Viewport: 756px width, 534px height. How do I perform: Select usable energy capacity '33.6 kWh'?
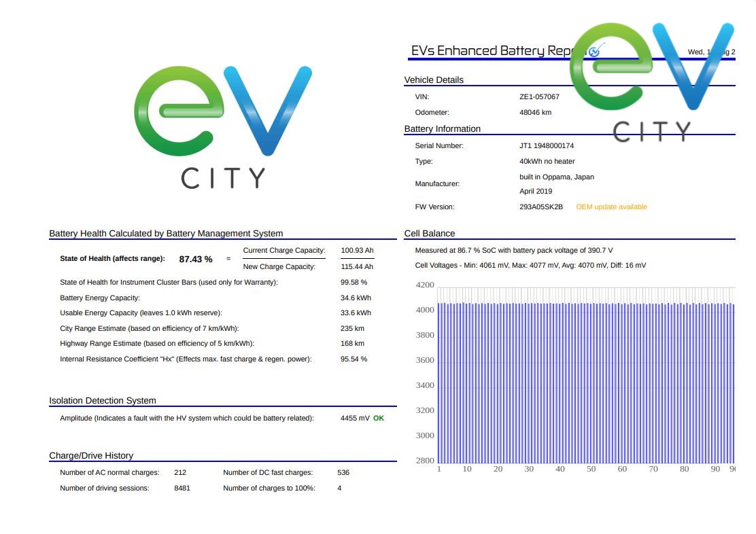click(356, 313)
